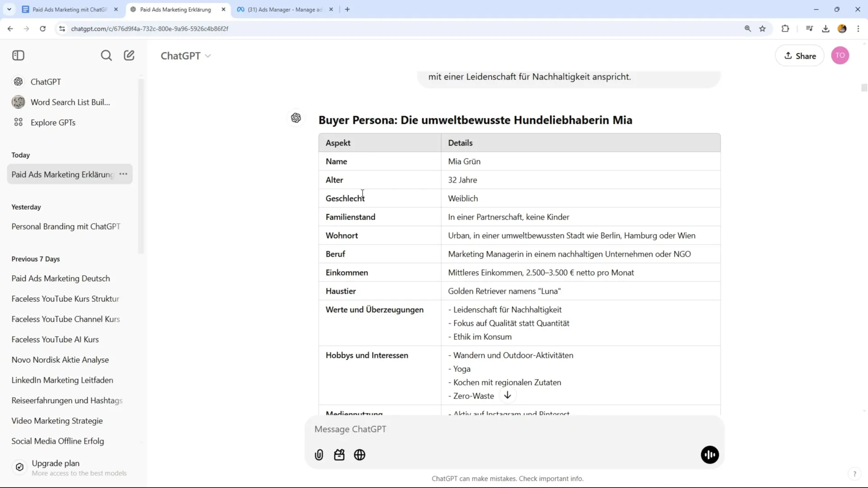Open the Chrome three-dot menu
The width and height of the screenshot is (868, 488).
858,28
